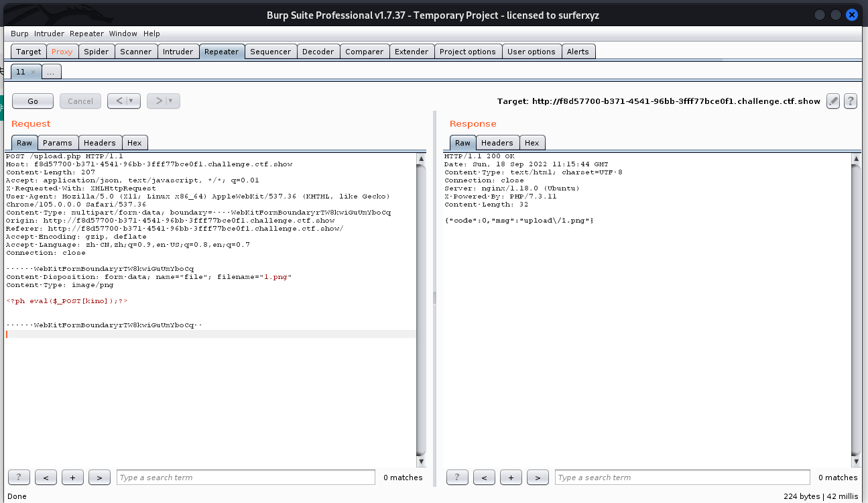Switch to the Comparer tab

365,52
